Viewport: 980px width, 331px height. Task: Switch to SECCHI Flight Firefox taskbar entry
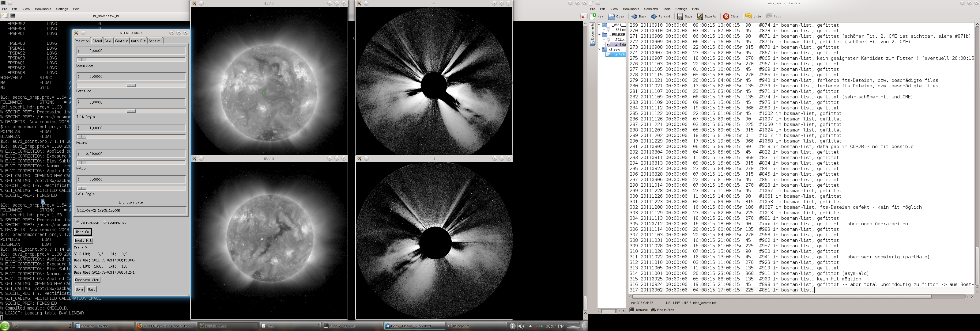tap(166, 326)
